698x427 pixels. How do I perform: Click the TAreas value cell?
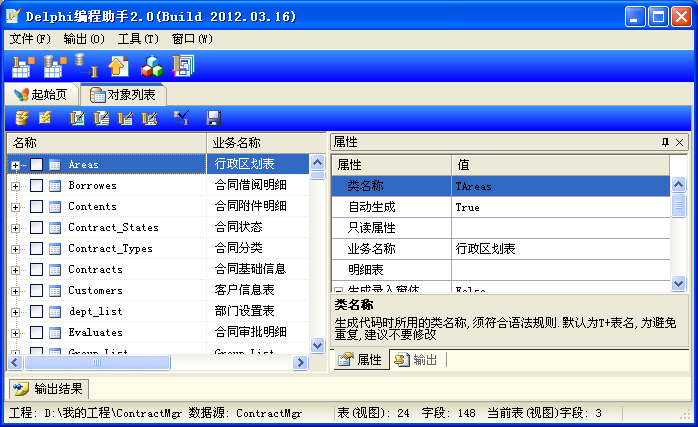560,186
